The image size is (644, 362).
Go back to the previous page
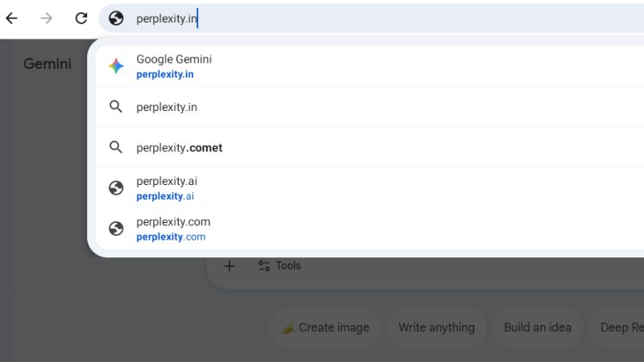pyautogui.click(x=11, y=18)
